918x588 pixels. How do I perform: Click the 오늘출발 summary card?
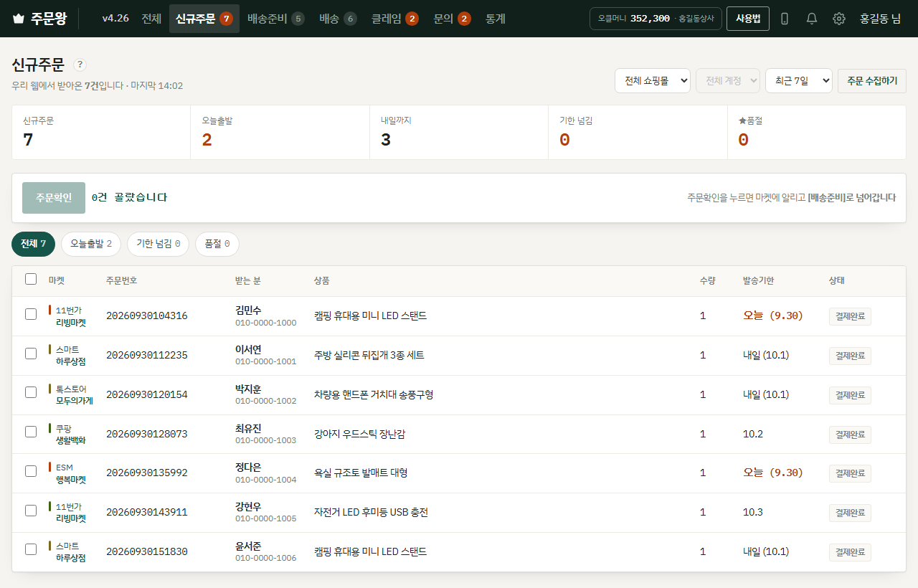pyautogui.click(x=280, y=133)
